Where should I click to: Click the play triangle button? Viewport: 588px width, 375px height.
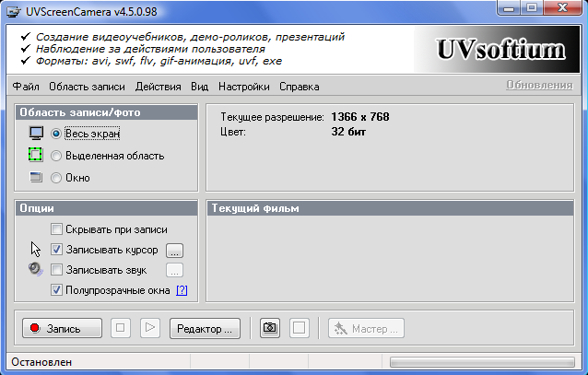151,328
